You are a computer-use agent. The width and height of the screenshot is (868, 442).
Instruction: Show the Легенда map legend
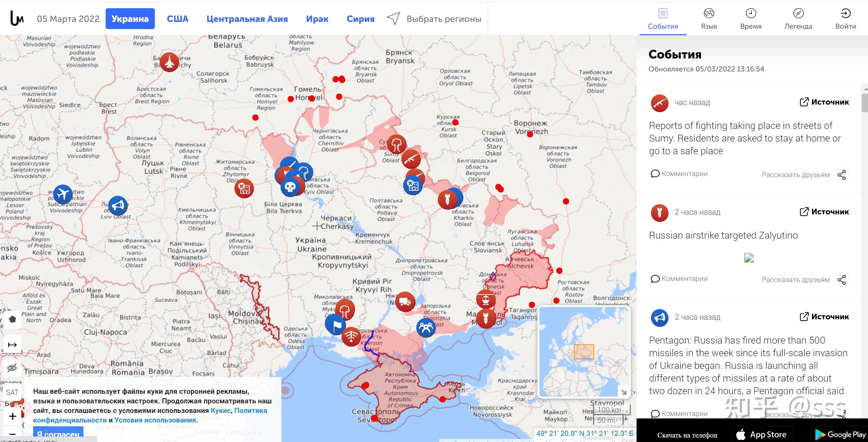click(x=798, y=19)
